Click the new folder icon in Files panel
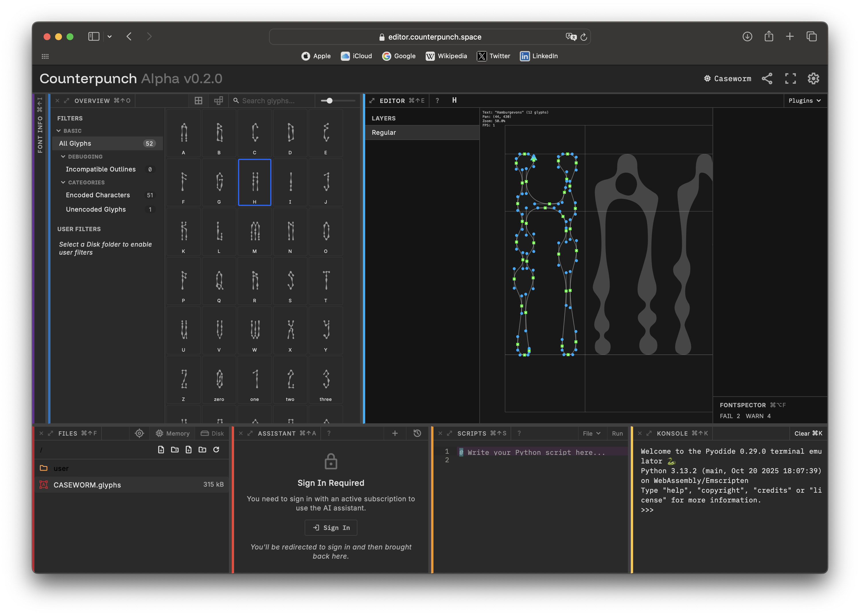 [x=174, y=450]
